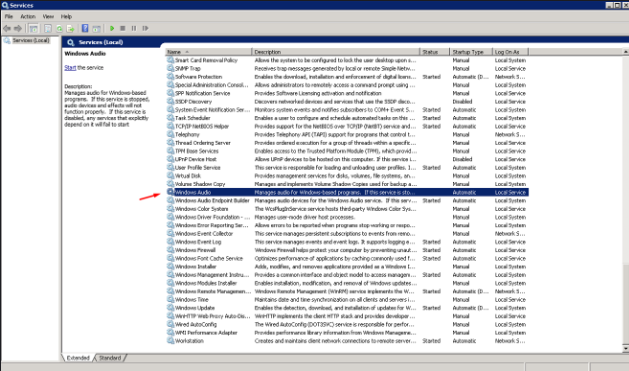This screenshot has height=371, width=629.
Task: Select the SPP Notification Service row
Action: (x=347, y=93)
